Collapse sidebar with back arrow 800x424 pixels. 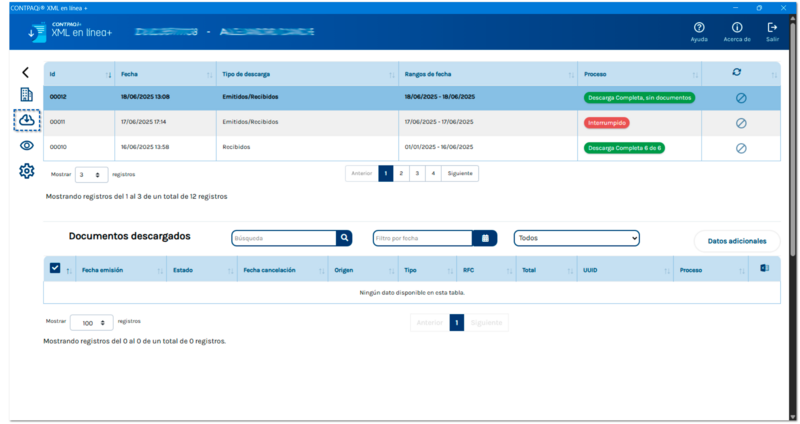click(26, 72)
